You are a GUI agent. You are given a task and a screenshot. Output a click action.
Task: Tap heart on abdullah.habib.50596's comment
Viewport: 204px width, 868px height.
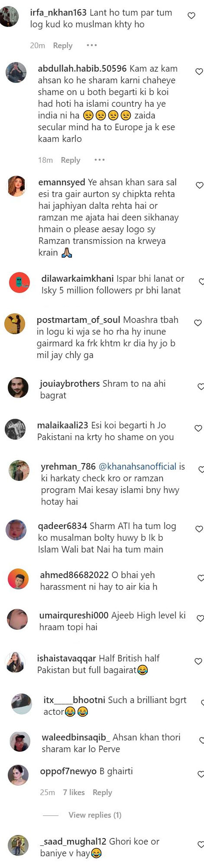coord(199,72)
